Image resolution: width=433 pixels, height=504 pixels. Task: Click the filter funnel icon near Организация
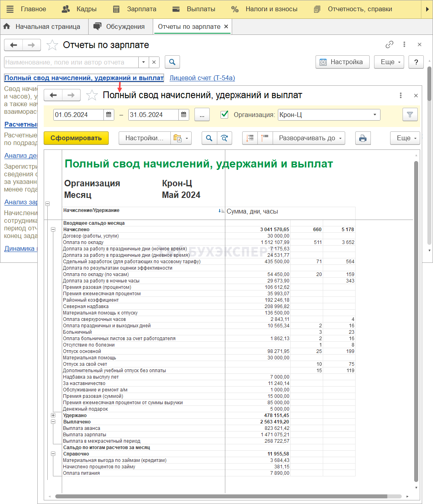410,115
